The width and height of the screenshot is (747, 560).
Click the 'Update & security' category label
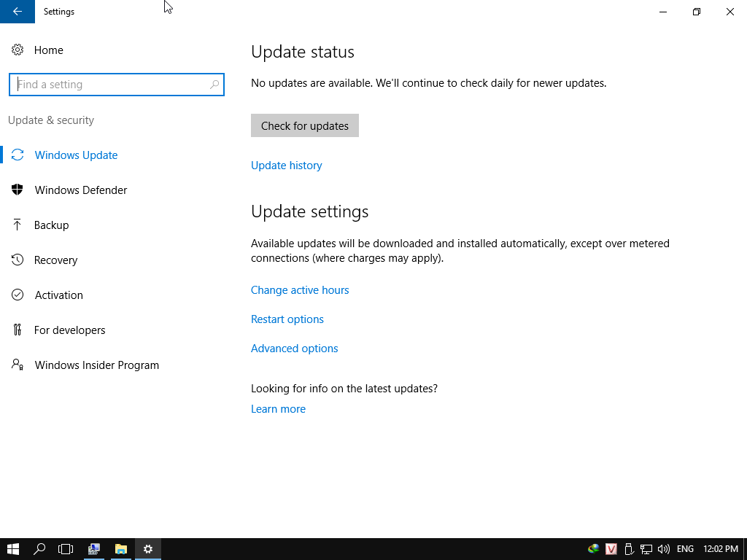[51, 120]
